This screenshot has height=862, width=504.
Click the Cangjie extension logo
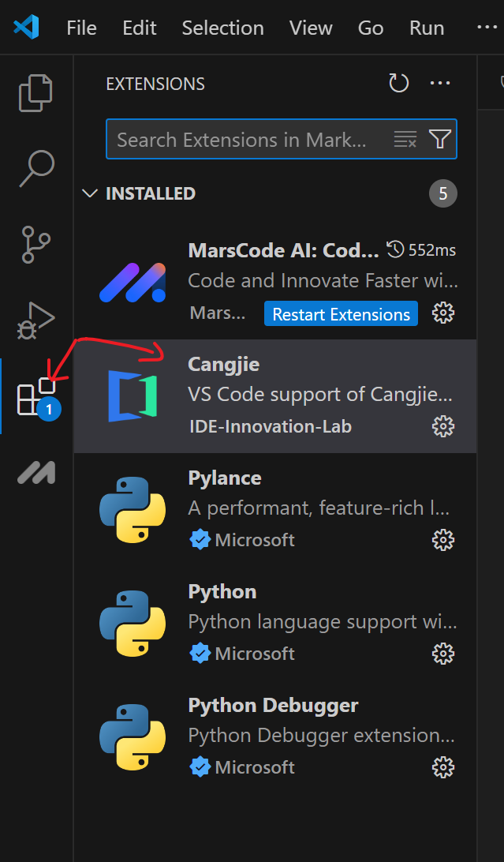click(133, 396)
